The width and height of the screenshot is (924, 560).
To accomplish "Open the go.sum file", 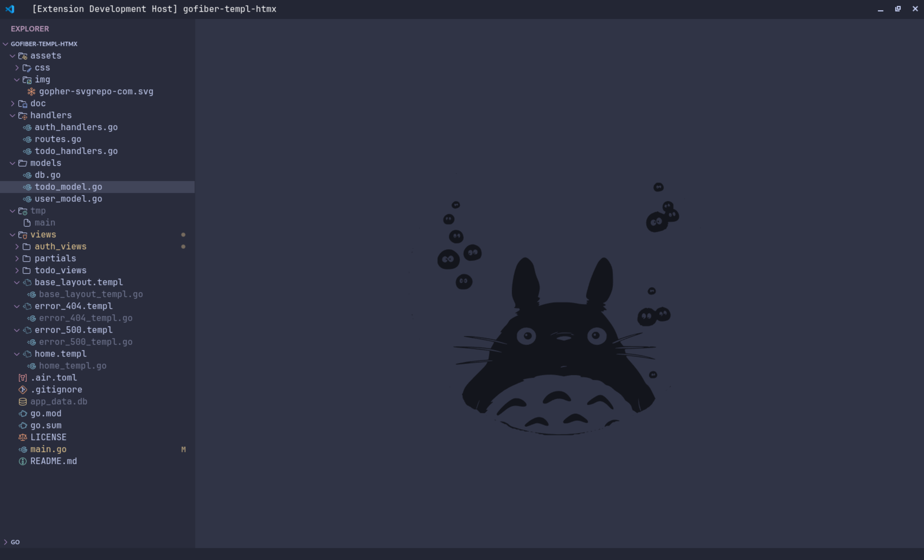I will click(97, 426).
